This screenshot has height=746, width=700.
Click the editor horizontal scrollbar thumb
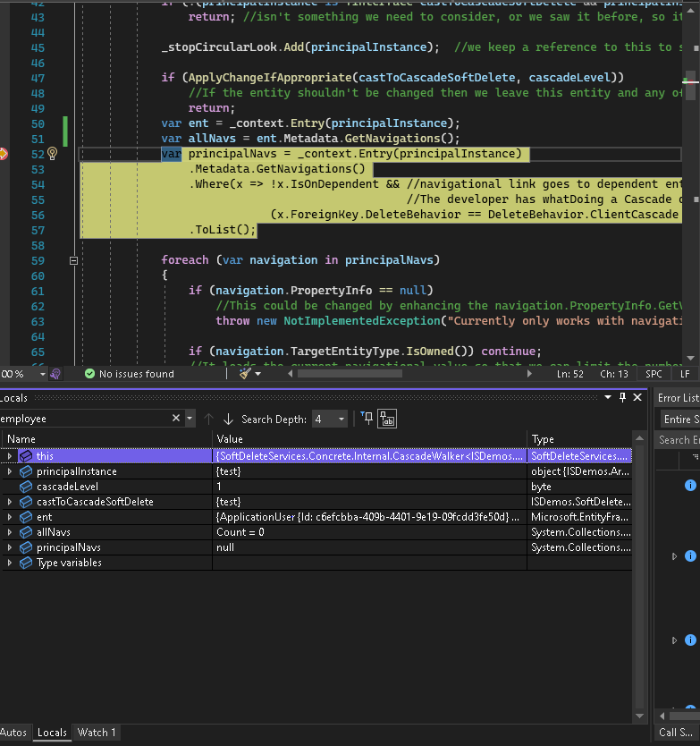pyautogui.click(x=350, y=374)
